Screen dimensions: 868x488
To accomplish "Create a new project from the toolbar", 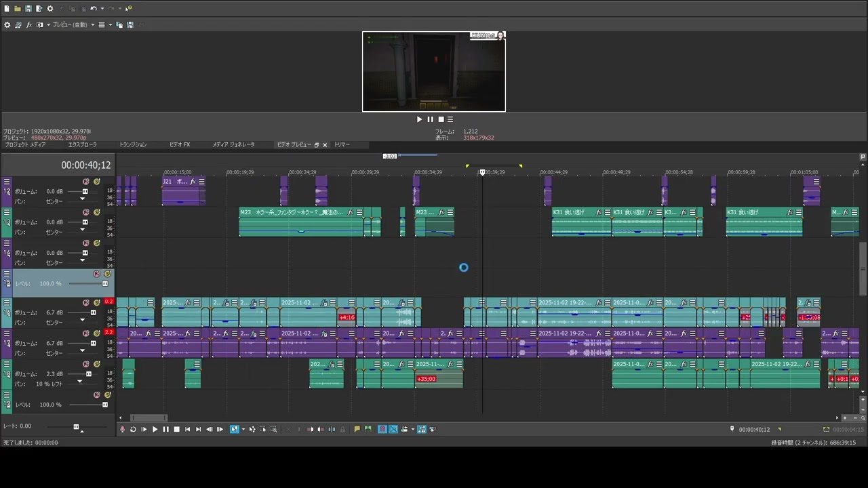I will point(7,9).
